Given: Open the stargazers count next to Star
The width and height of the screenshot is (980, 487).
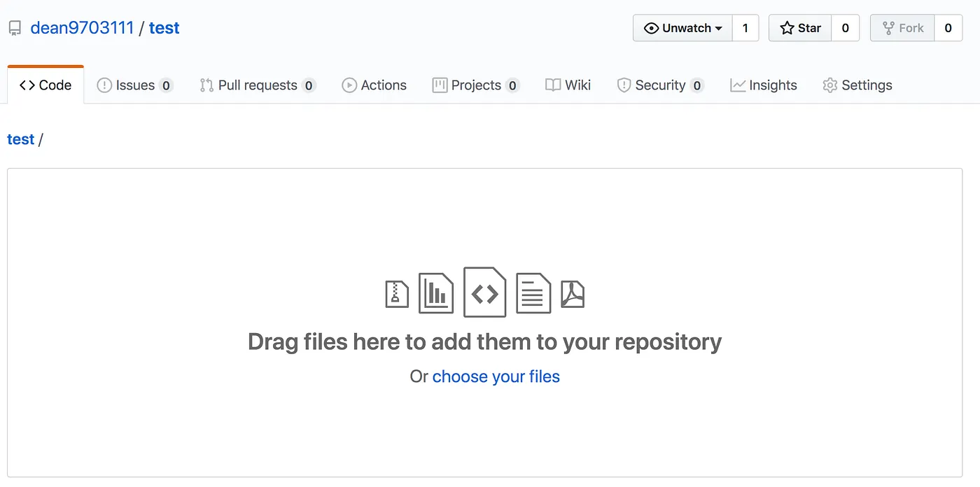Looking at the screenshot, I should click(845, 28).
